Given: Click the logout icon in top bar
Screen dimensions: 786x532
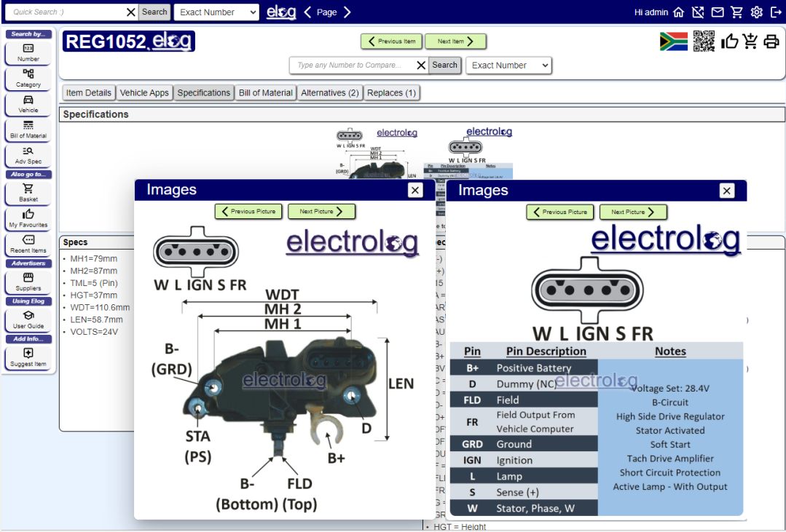Looking at the screenshot, I should click(776, 12).
